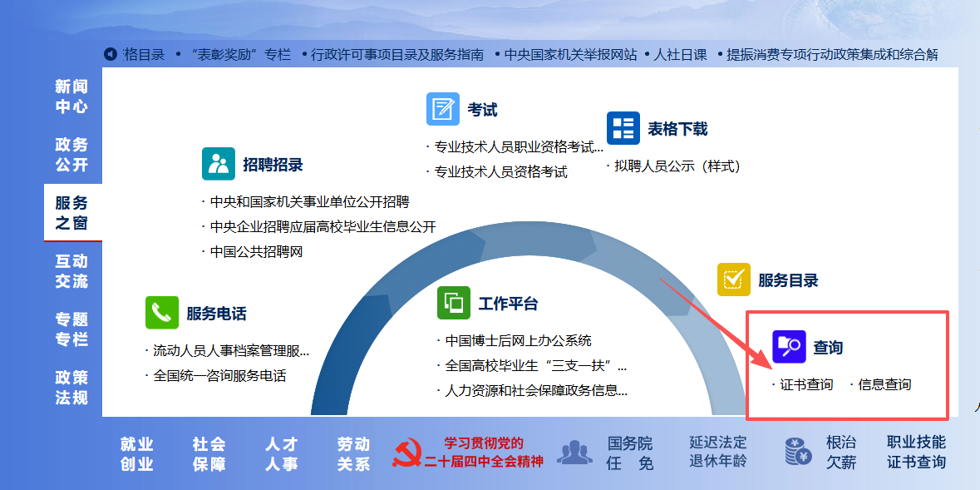
Task: Open the 全国统一咨询服务电话 link
Action: click(x=219, y=376)
